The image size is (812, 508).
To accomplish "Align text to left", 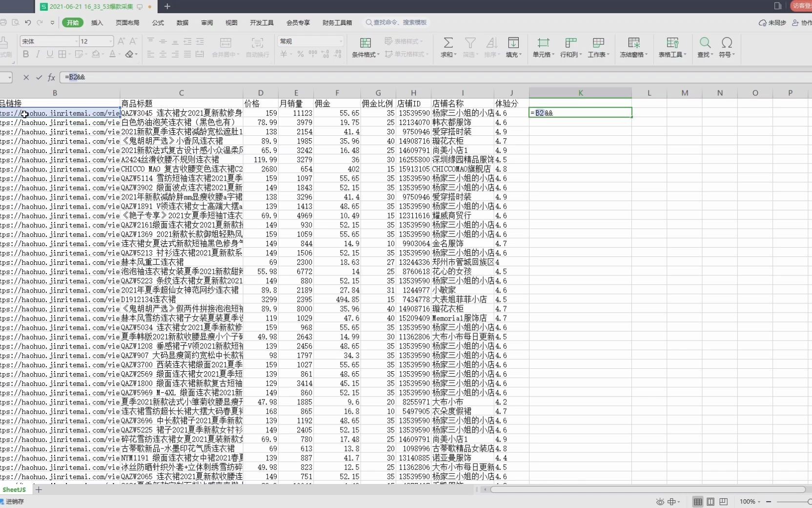I will (151, 54).
